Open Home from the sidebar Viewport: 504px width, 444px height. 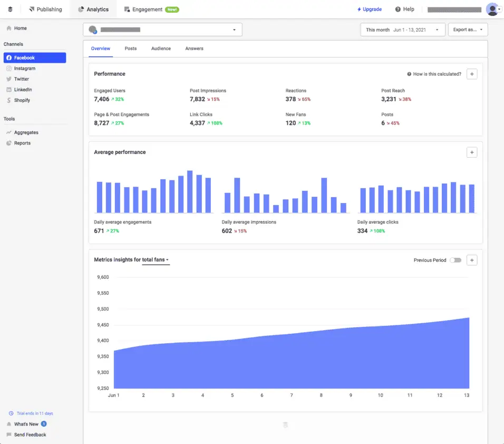[20, 28]
